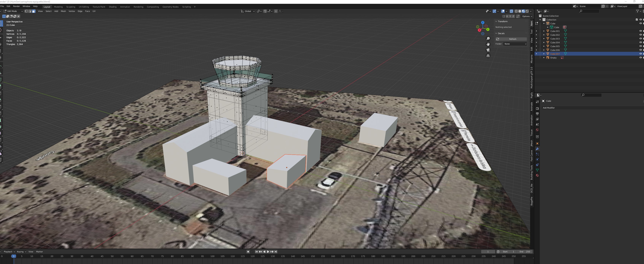Jump to timeline end frame
Image resolution: width=644 pixels, height=264 pixels.
[276, 251]
